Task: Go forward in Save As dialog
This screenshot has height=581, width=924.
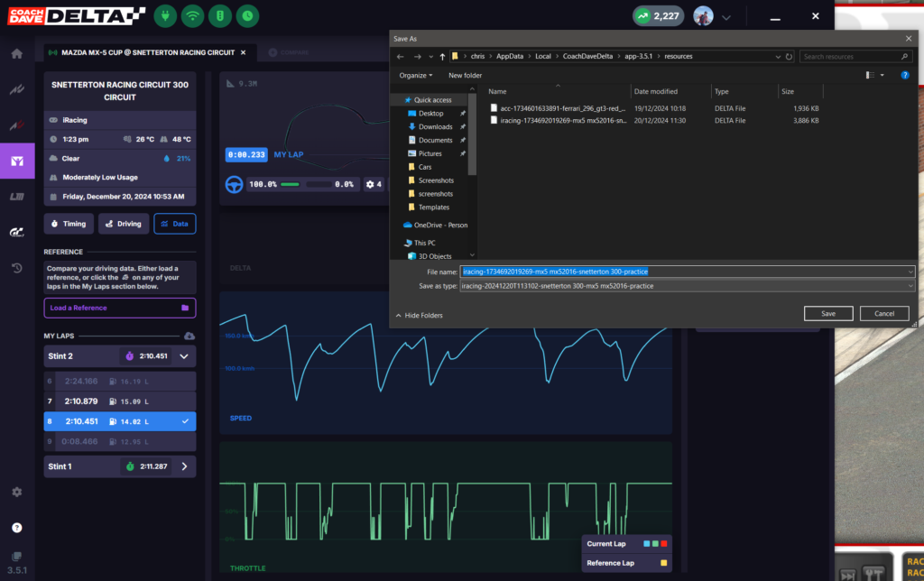Action: (x=417, y=57)
